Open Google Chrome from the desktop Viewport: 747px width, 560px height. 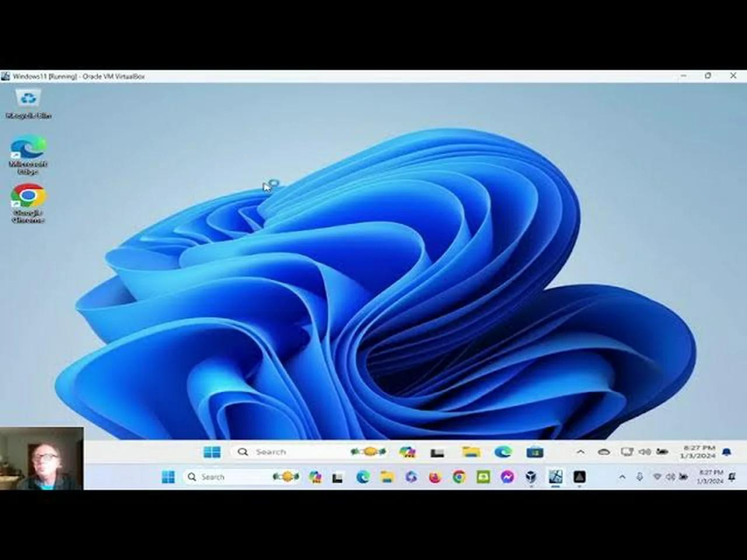tap(28, 195)
